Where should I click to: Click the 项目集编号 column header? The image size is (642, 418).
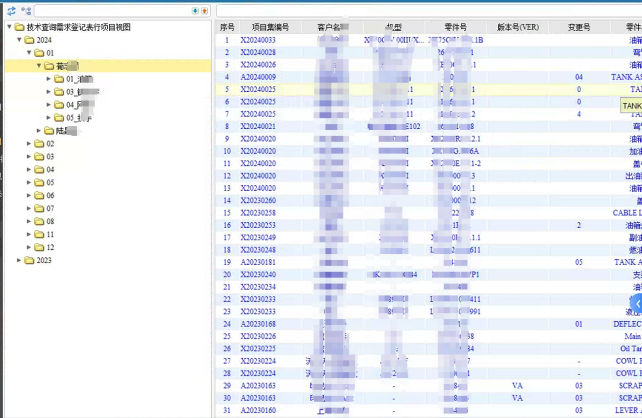[x=270, y=27]
